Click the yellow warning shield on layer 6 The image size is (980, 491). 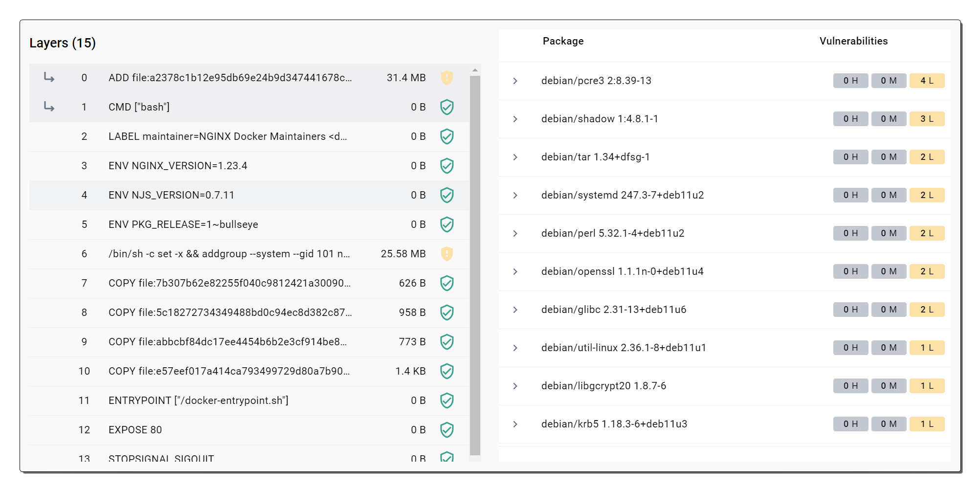446,254
